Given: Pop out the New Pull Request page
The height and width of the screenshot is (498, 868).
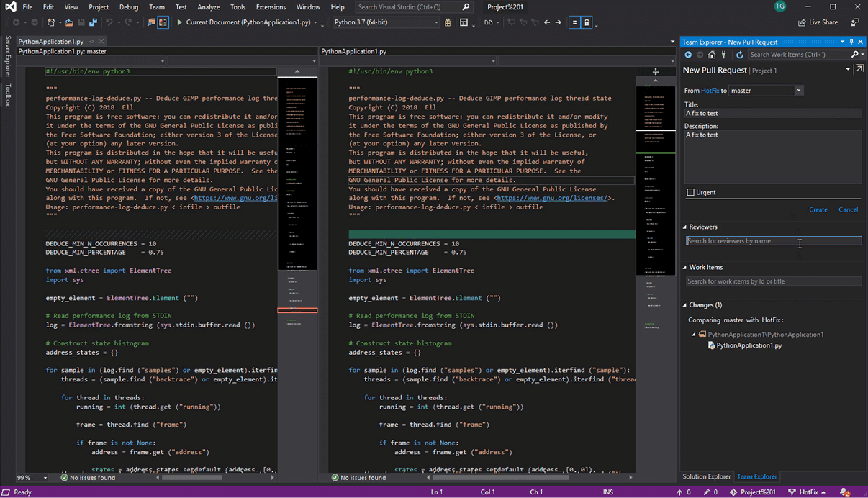Looking at the screenshot, I should 859,70.
